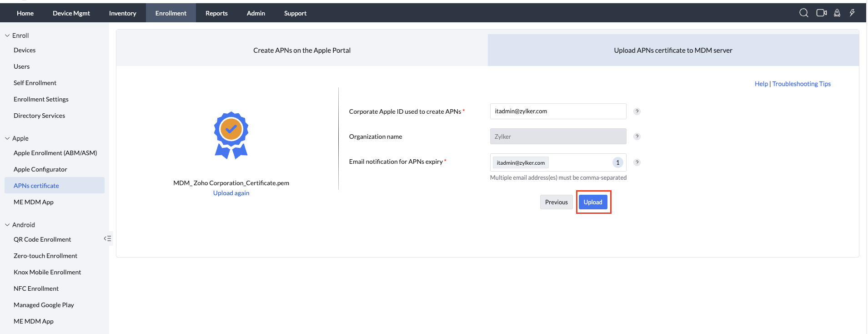
Task: Click the rocket icon in top bar
Action: (837, 13)
